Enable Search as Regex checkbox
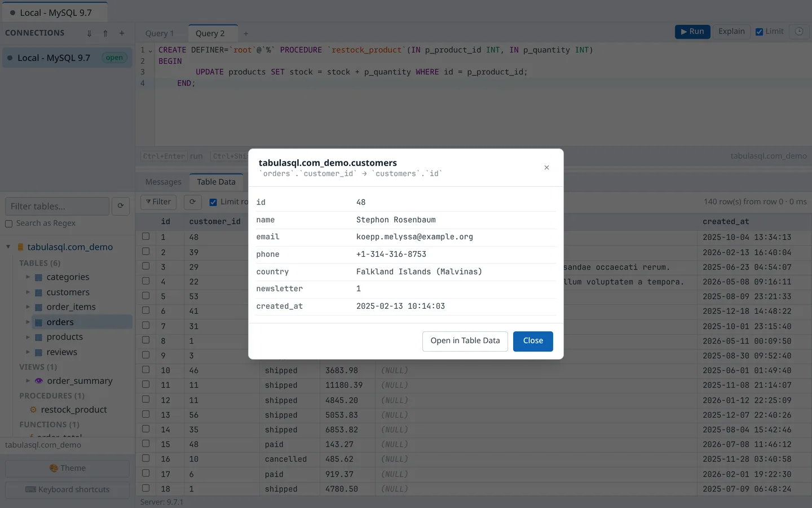Image resolution: width=812 pixels, height=508 pixels. [9, 224]
